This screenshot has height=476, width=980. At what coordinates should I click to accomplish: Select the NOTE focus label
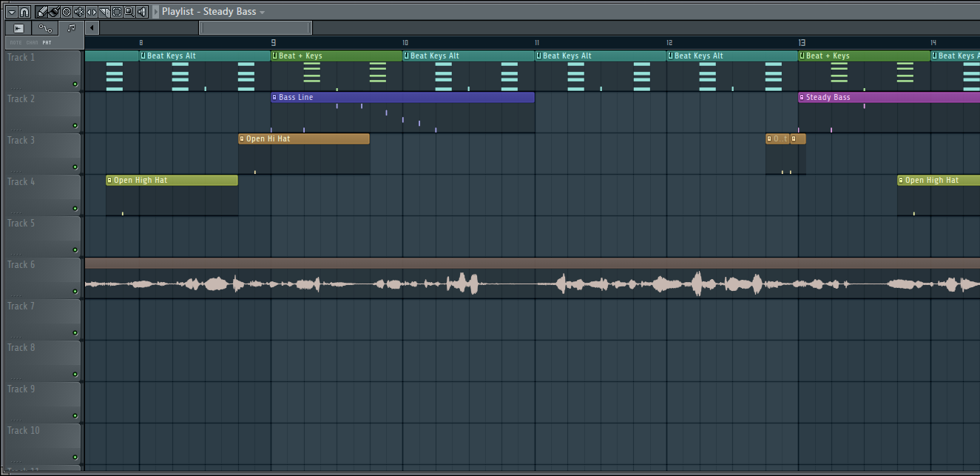click(x=16, y=42)
